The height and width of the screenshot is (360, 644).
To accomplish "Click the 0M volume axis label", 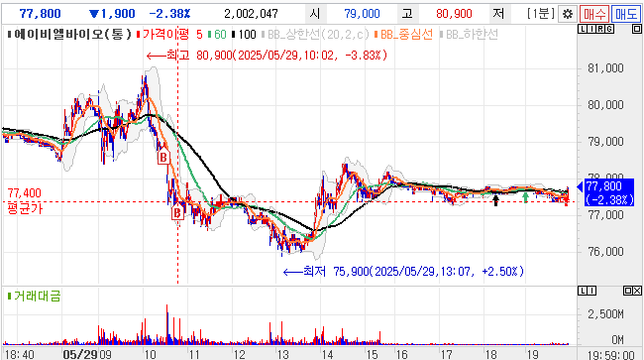I will coord(617,339).
